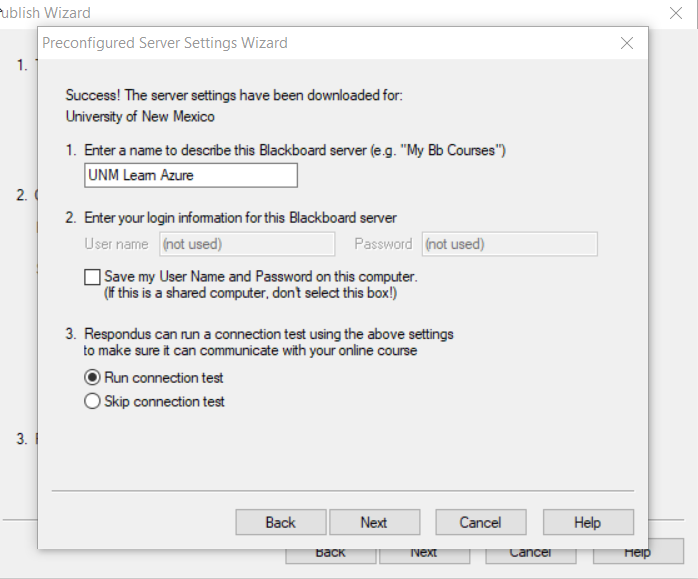
Task: Close the background Publish Wizard window
Action: click(x=676, y=13)
